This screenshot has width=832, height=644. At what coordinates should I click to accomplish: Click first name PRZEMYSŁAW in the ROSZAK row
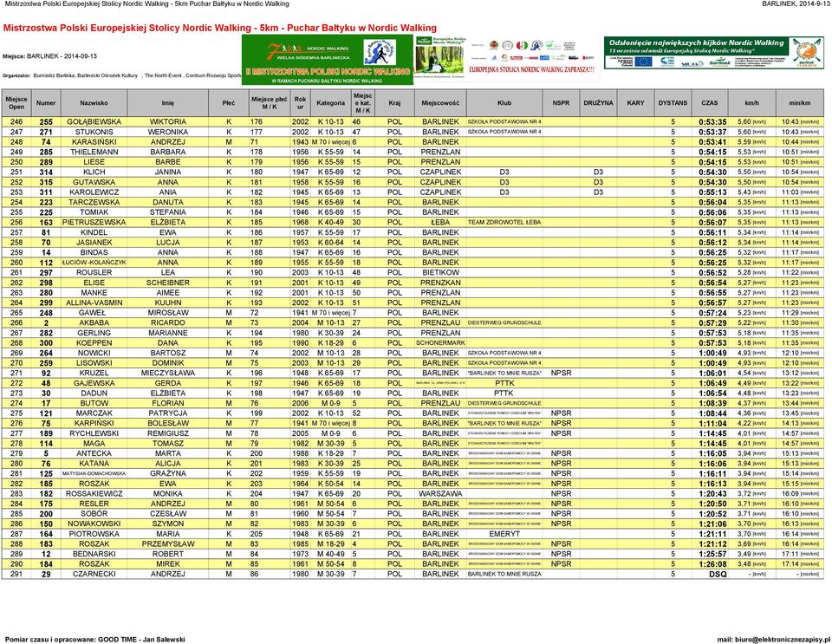(167, 544)
